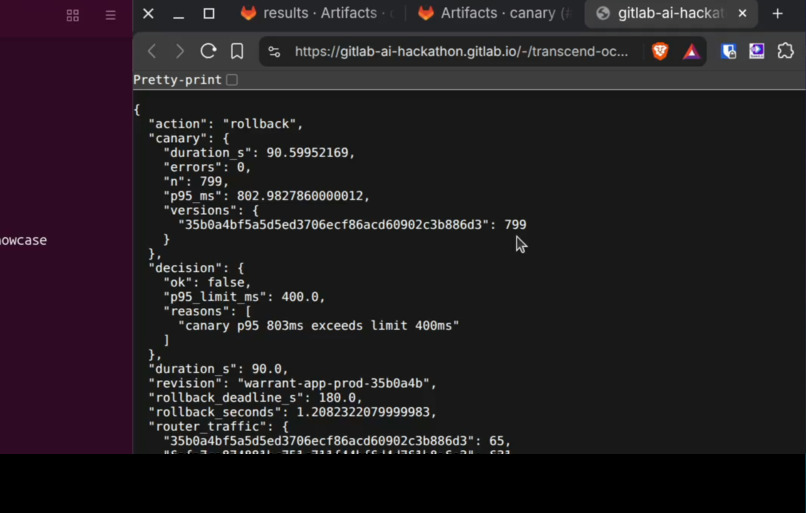The image size is (806, 513).
Task: Click the "duration_s": 90.0 line
Action: (x=218, y=369)
